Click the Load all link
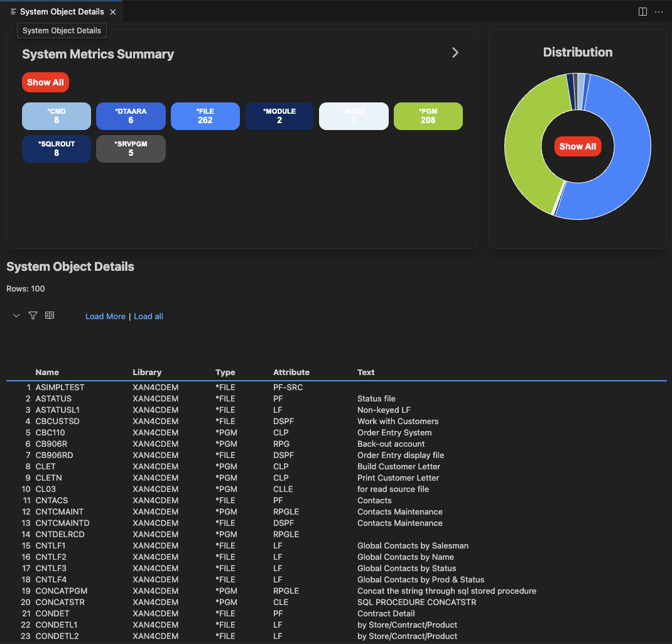 [148, 317]
